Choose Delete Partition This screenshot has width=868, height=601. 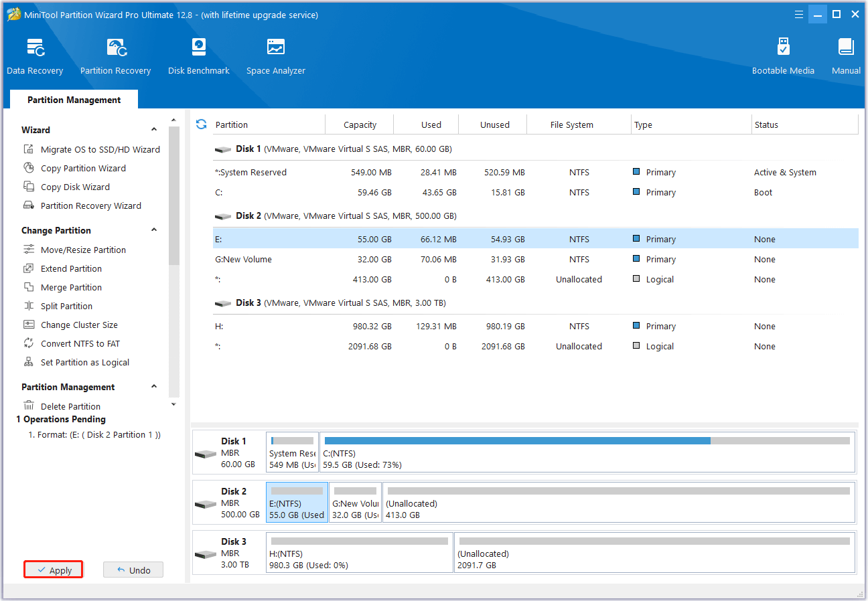62,406
